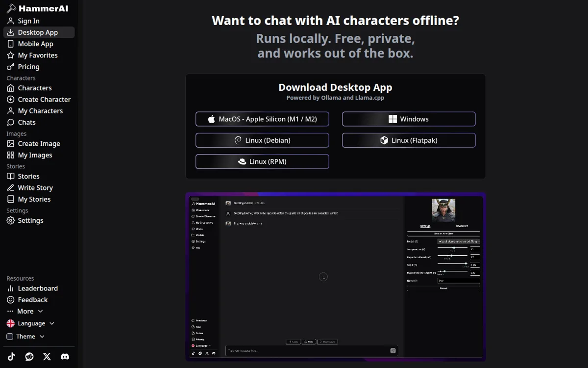
Task: Select Desktop App in the sidebar
Action: pos(39,32)
